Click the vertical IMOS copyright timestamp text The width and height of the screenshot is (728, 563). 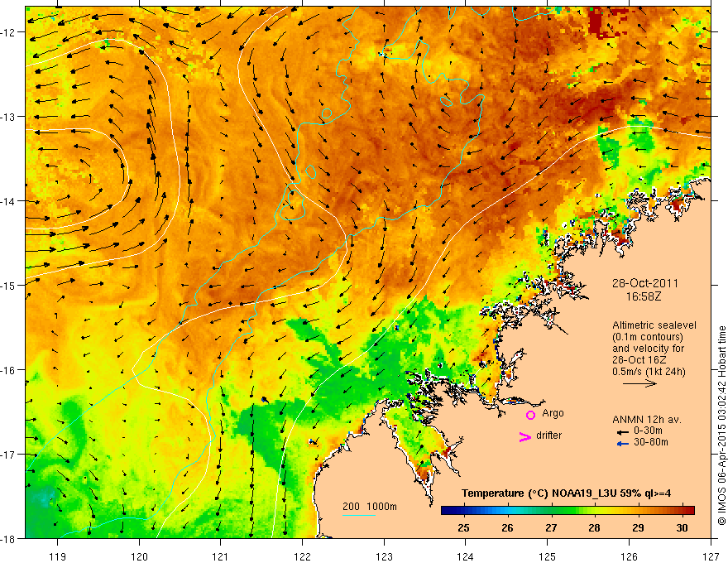tap(721, 426)
